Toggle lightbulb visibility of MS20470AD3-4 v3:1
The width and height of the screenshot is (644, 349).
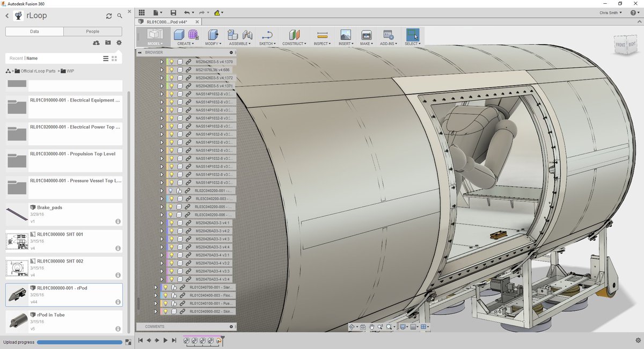(172, 255)
